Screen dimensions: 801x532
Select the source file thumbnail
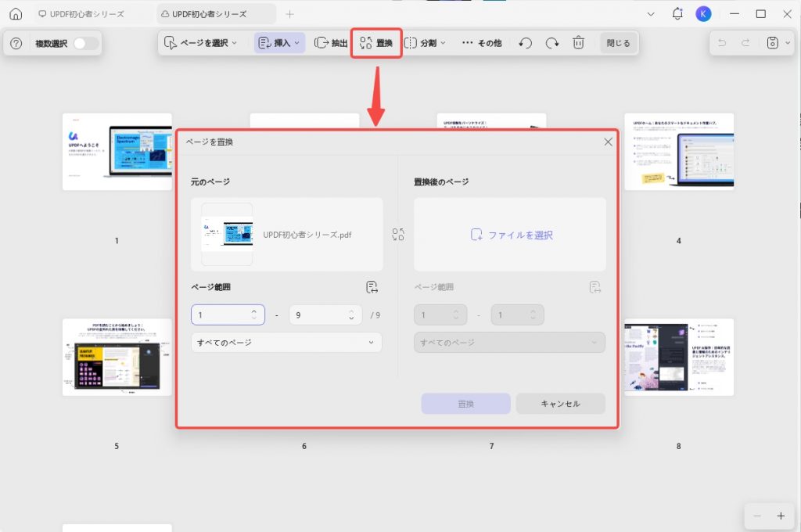tap(227, 234)
